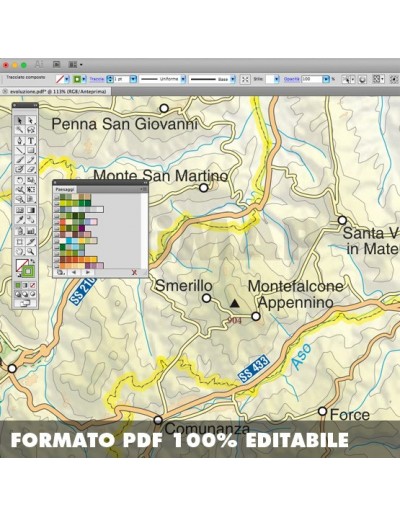The image size is (400, 517).
Task: Open the swatch libraries menu icon
Action: click(x=61, y=272)
